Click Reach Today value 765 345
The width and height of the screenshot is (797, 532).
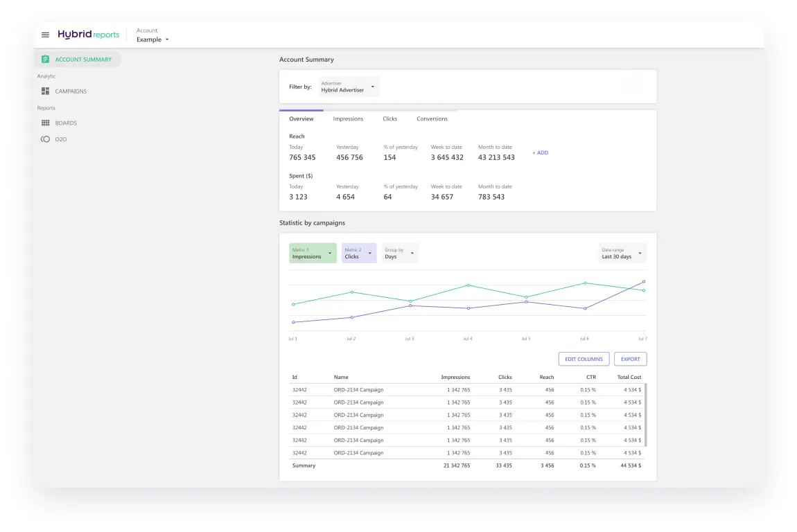pos(302,157)
